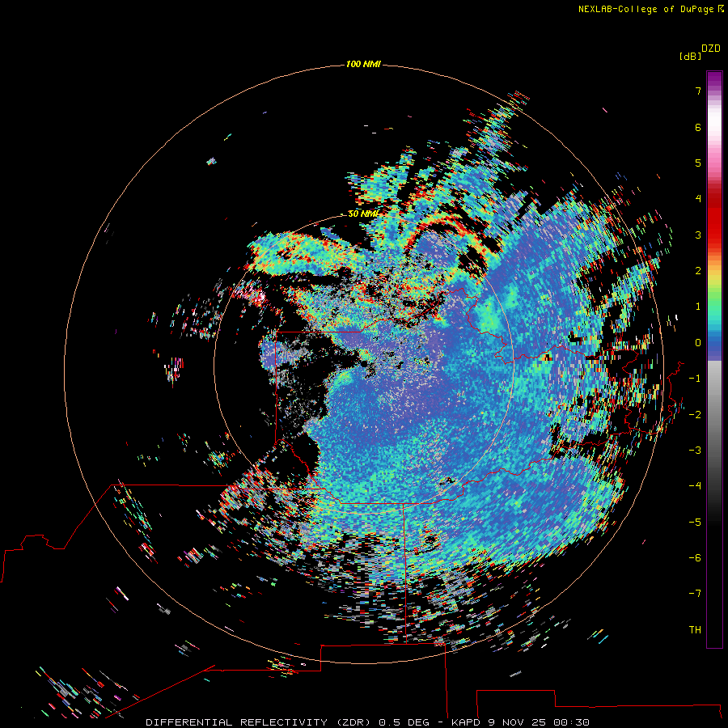Click the 00:30 time stamp in caption

coord(572,722)
